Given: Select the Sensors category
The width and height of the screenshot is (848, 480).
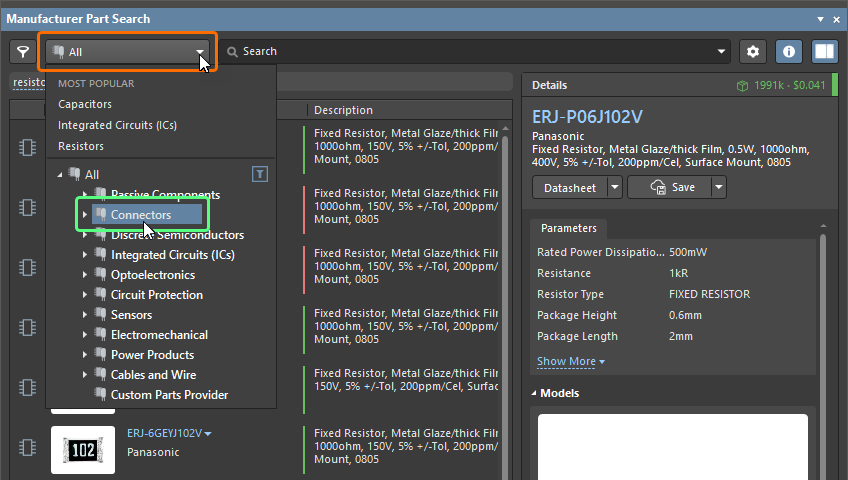Looking at the screenshot, I should pyautogui.click(x=131, y=315).
